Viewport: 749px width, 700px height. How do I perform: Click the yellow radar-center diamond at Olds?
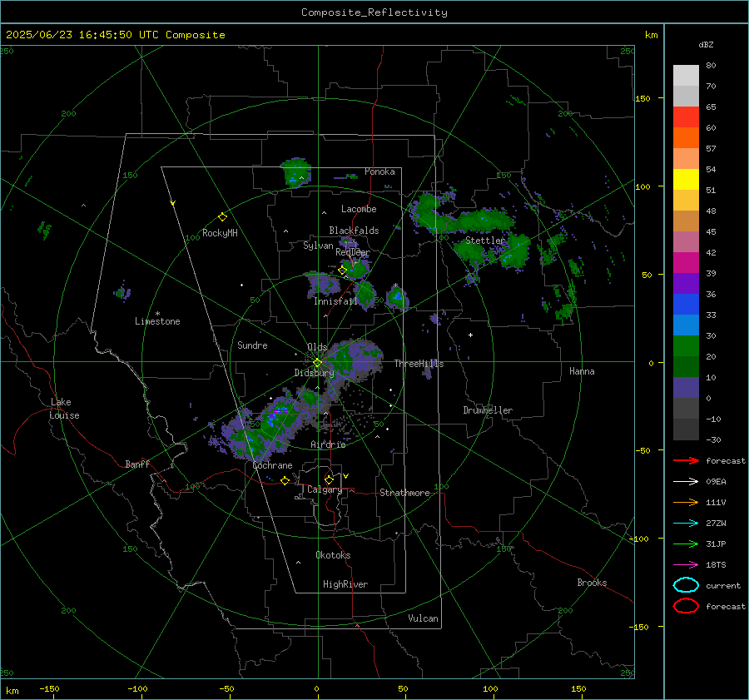pyautogui.click(x=317, y=363)
